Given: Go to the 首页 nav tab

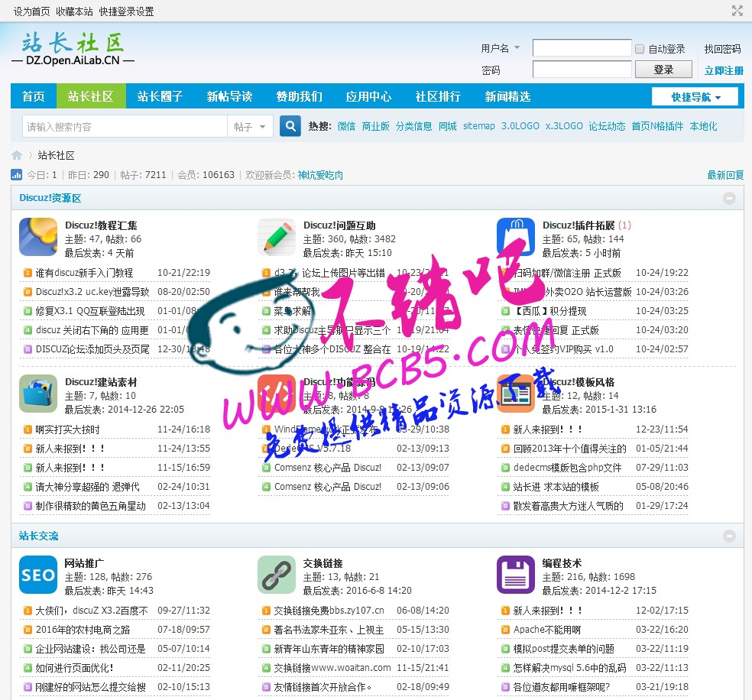Looking at the screenshot, I should tap(34, 96).
